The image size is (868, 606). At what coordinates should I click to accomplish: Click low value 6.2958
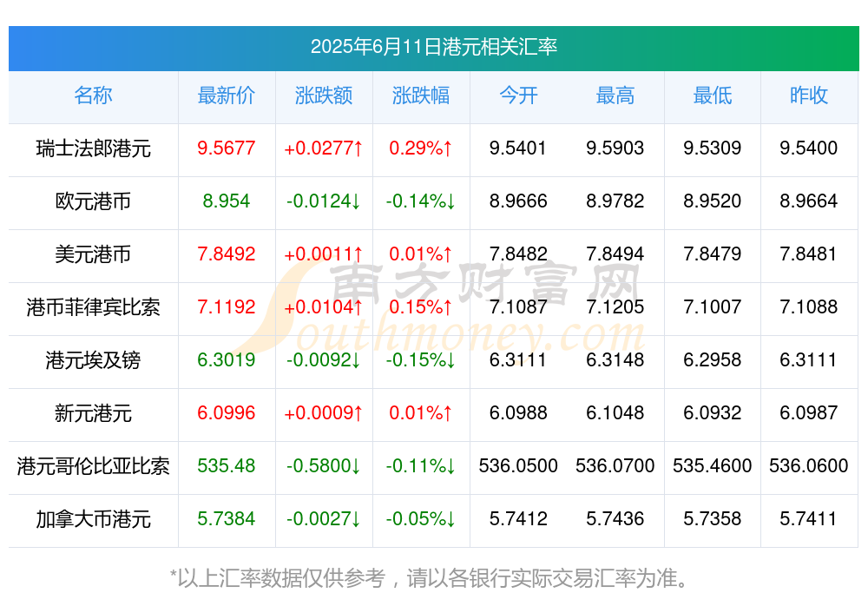(x=713, y=359)
